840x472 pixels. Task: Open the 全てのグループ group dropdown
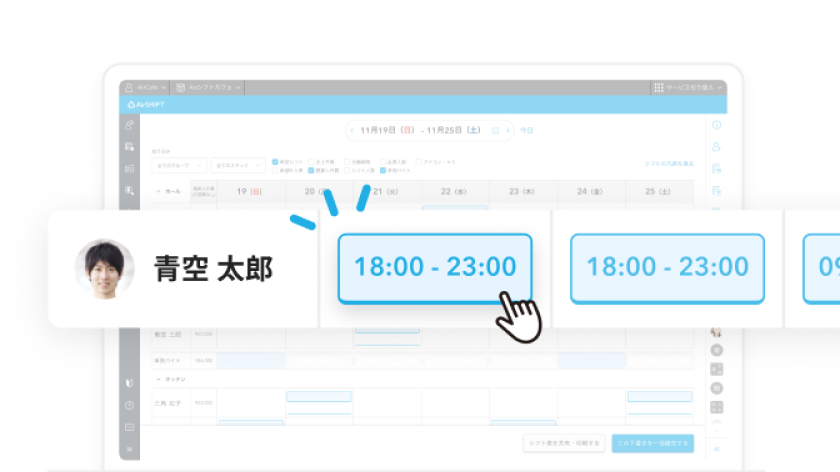coord(180,165)
